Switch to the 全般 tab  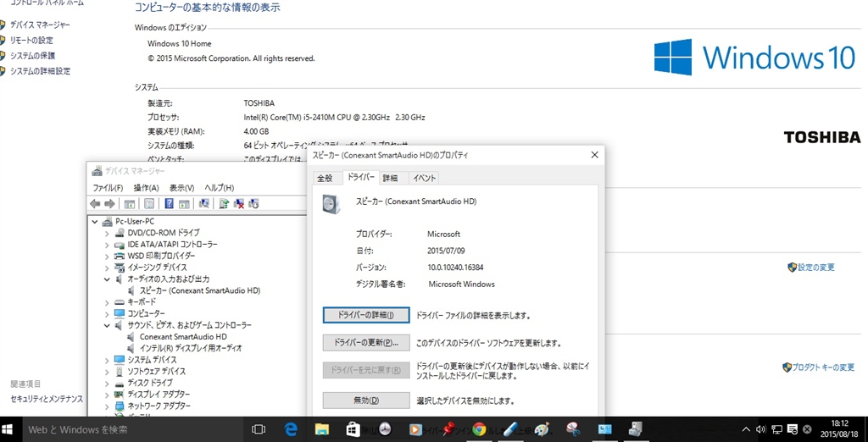pos(325,178)
